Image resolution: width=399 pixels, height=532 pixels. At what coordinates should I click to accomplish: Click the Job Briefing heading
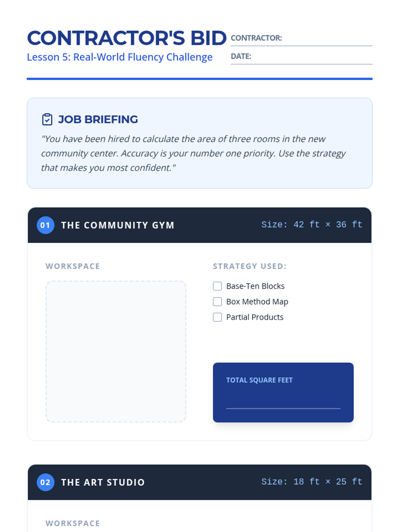[x=98, y=119]
